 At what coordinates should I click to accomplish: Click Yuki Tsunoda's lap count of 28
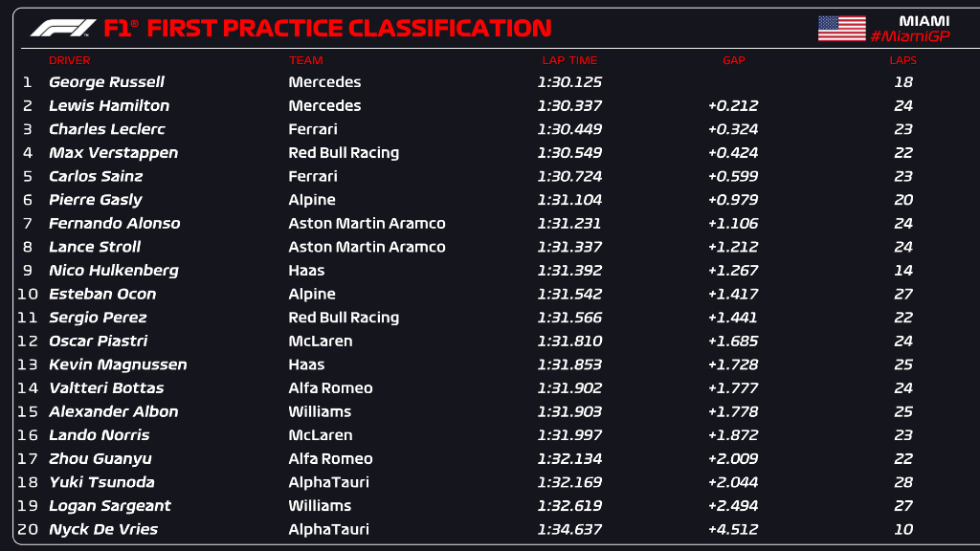click(902, 482)
